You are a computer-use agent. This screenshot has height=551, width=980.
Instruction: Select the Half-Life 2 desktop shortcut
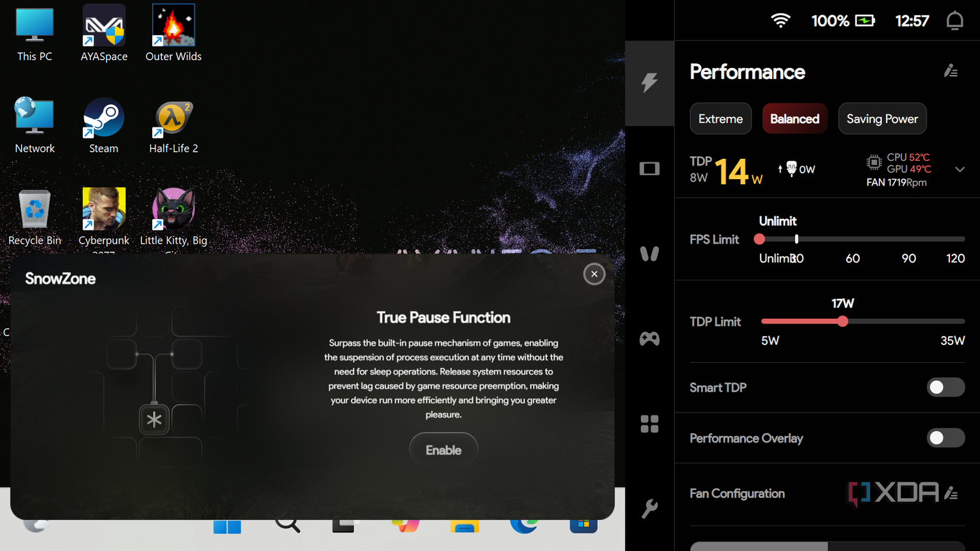(x=173, y=125)
